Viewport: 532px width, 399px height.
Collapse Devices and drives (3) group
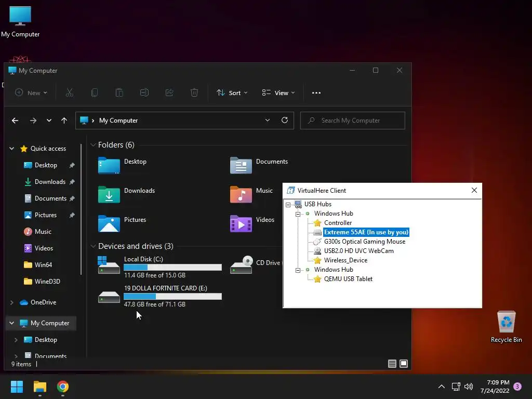coord(93,246)
